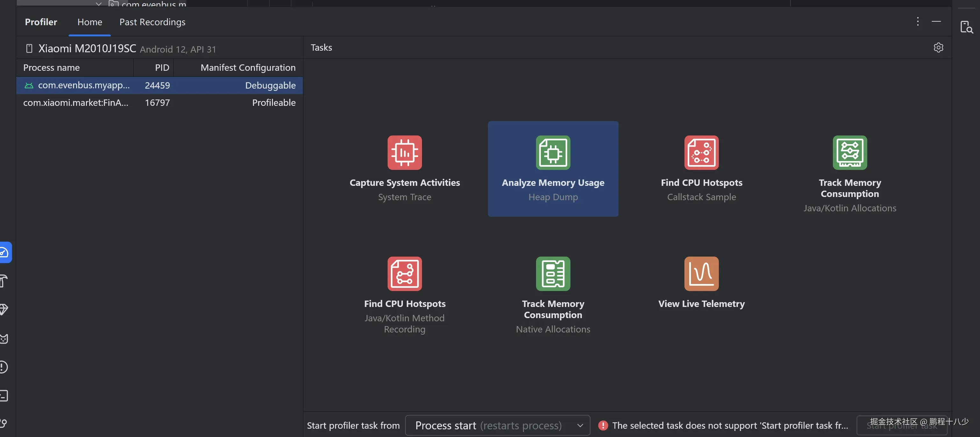980x437 pixels.
Task: Choose Native Allocations memory tracking icon
Action: (x=553, y=274)
